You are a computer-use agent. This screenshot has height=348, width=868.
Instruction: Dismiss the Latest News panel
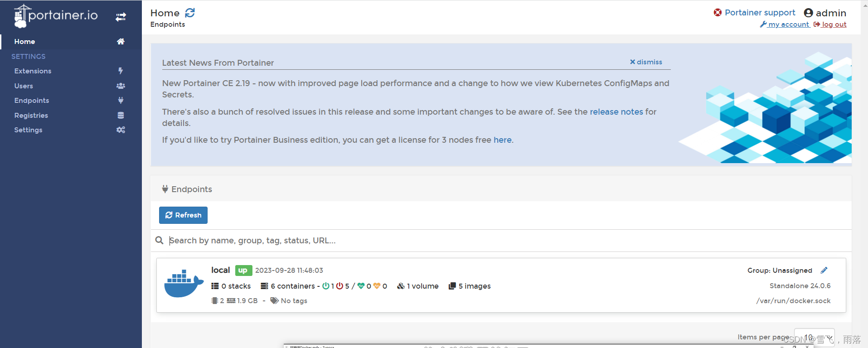click(x=646, y=62)
